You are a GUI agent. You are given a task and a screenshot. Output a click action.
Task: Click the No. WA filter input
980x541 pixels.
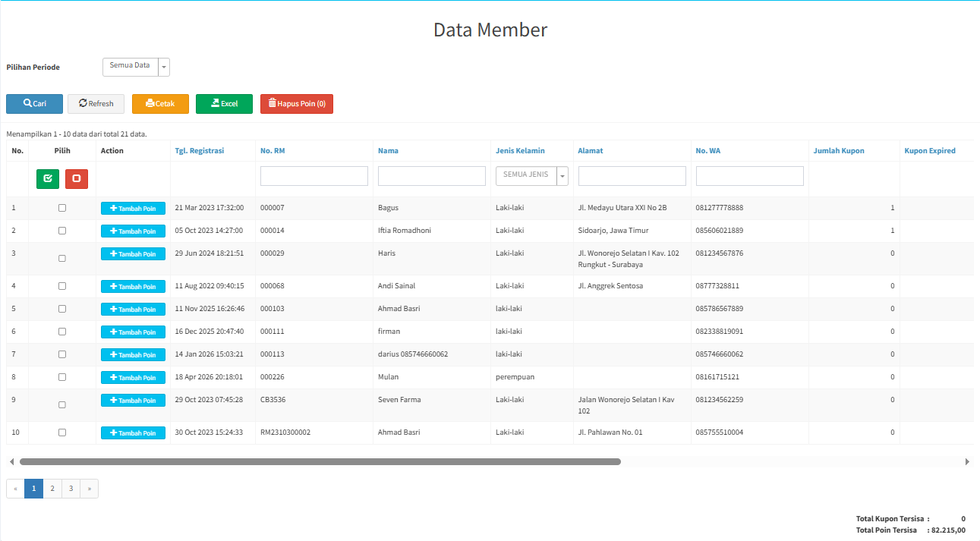[750, 176]
